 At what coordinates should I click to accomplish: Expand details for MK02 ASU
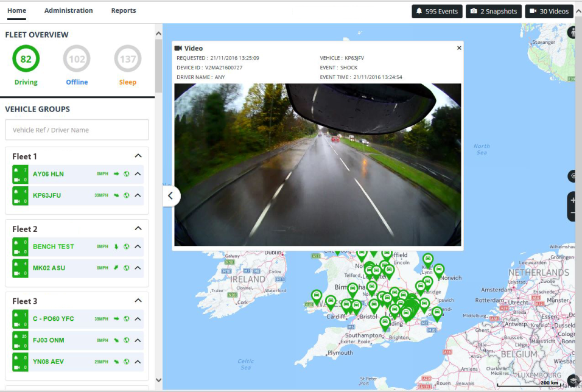[139, 268]
